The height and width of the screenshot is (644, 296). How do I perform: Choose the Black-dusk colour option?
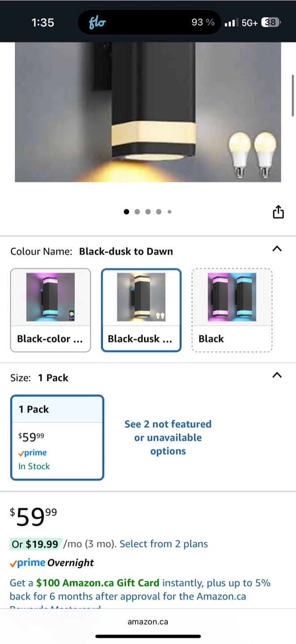coord(141,310)
